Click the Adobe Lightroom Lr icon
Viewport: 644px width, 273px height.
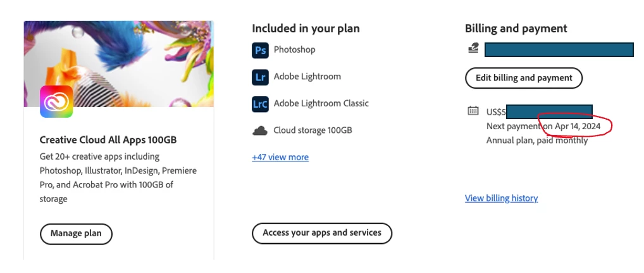coord(260,77)
